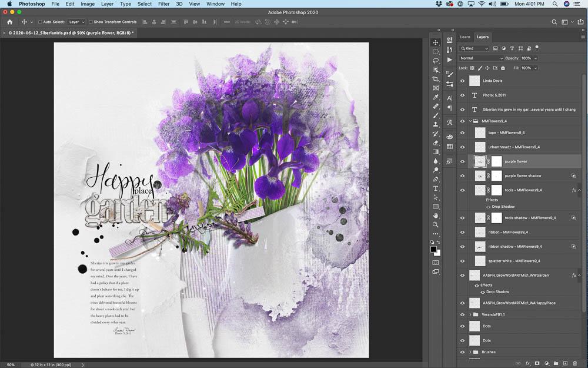The height and width of the screenshot is (368, 588).
Task: Open the Fill value dropdown arrow
Action: tap(536, 68)
